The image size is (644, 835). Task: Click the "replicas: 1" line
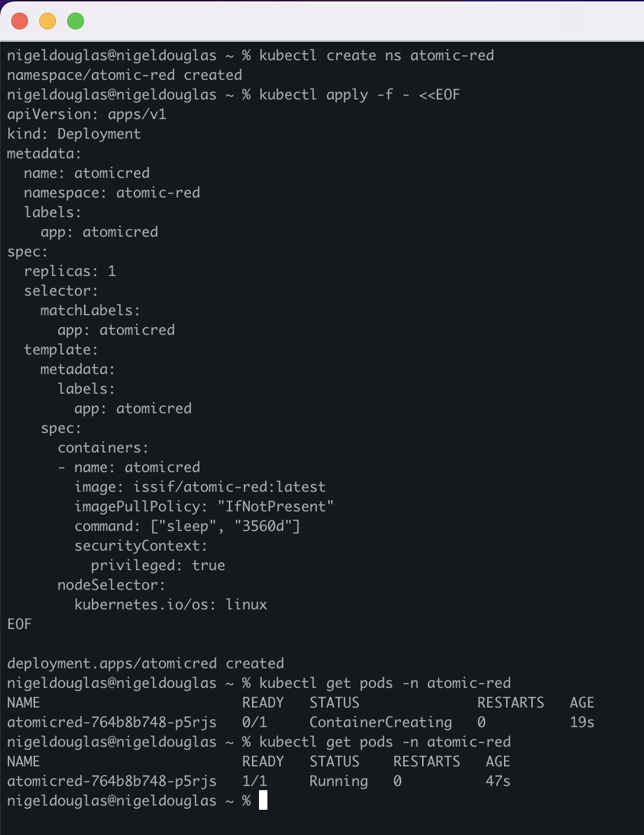[70, 271]
